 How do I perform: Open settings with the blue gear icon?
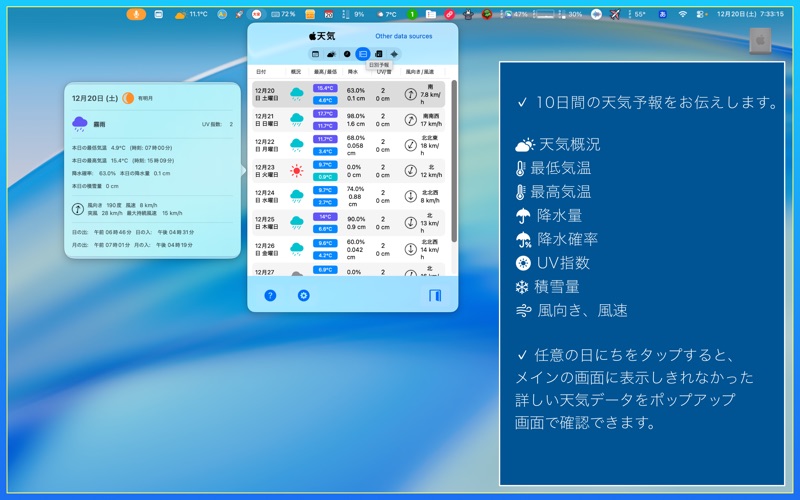(x=304, y=295)
